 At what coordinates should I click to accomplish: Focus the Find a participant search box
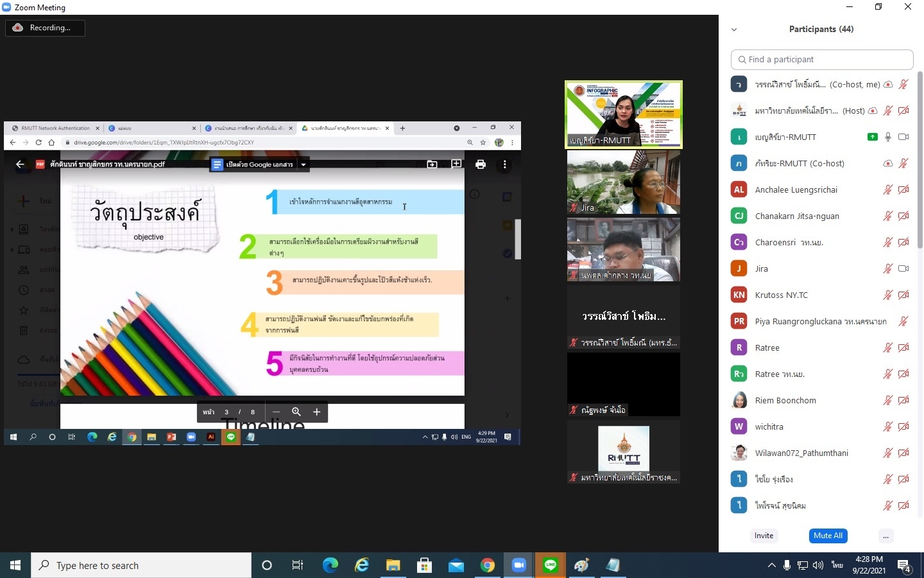(x=822, y=59)
